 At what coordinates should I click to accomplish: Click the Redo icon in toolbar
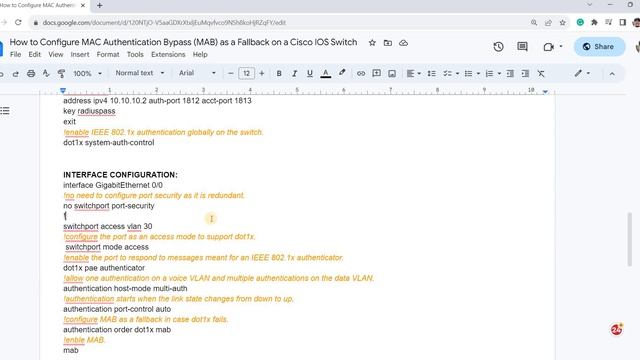pyautogui.click(x=16, y=74)
